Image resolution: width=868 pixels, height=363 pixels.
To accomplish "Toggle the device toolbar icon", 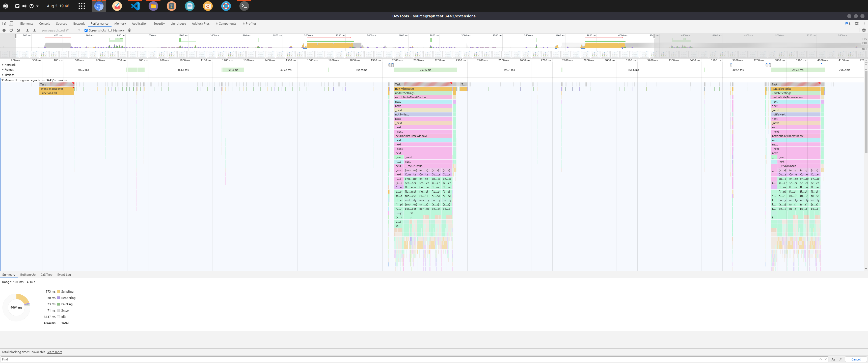I will 10,23.
